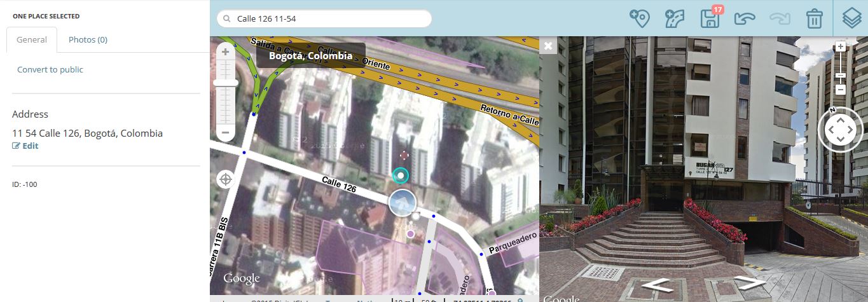This screenshot has height=302, width=868.
Task: Click the map zoom slider handle
Action: click(x=225, y=83)
